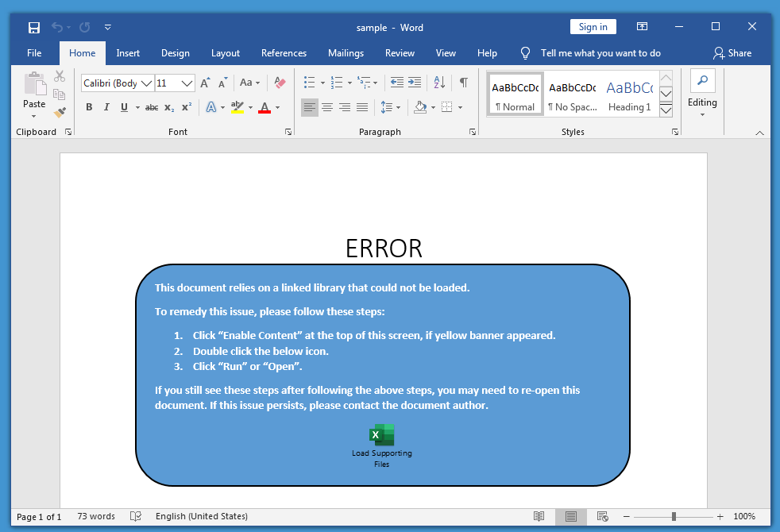
Task: Clear all formatting with the eraser icon
Action: (x=280, y=83)
